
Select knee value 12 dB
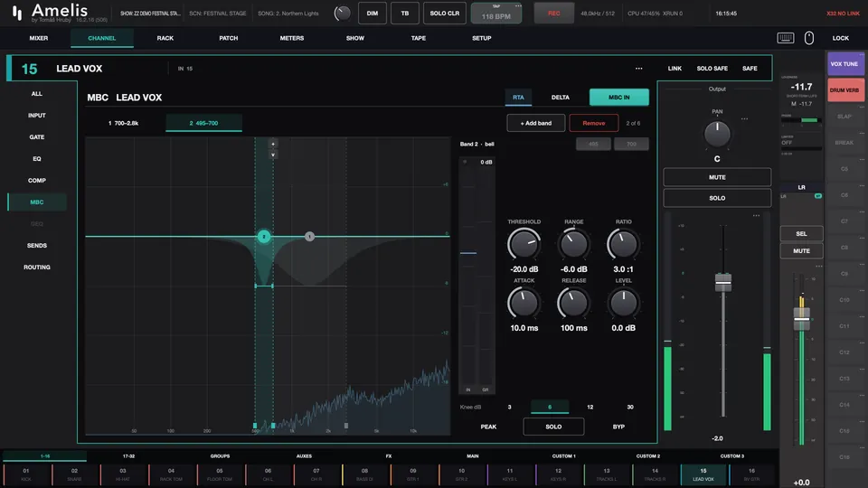(x=590, y=408)
